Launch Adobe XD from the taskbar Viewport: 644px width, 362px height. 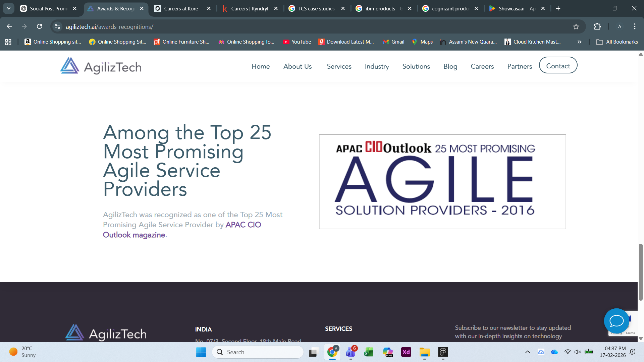pos(406,352)
